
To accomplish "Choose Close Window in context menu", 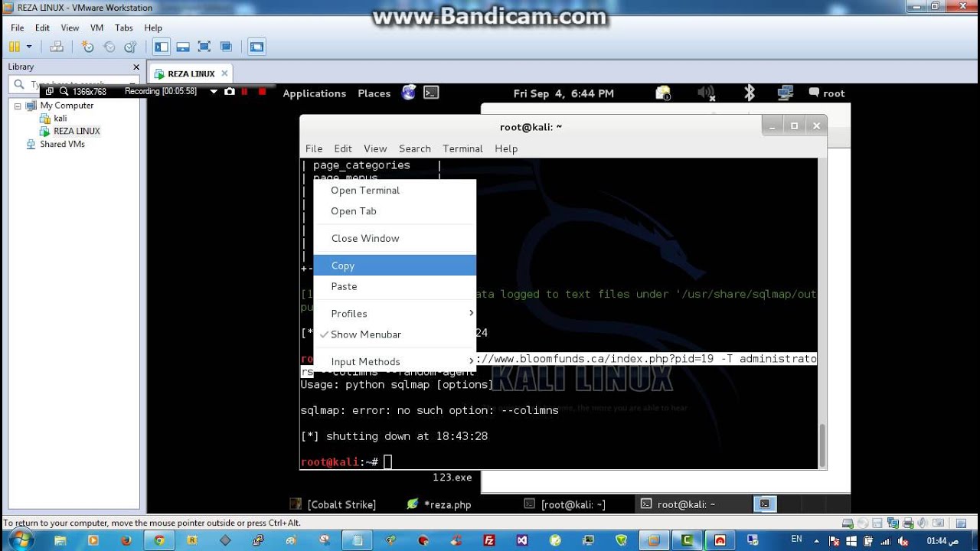I will click(395, 238).
